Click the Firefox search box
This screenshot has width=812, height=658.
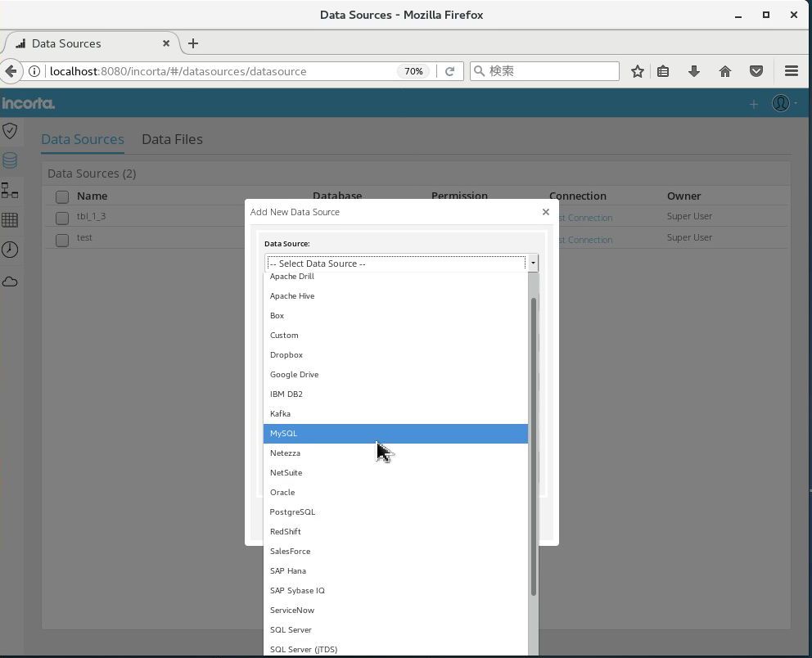[x=545, y=71]
